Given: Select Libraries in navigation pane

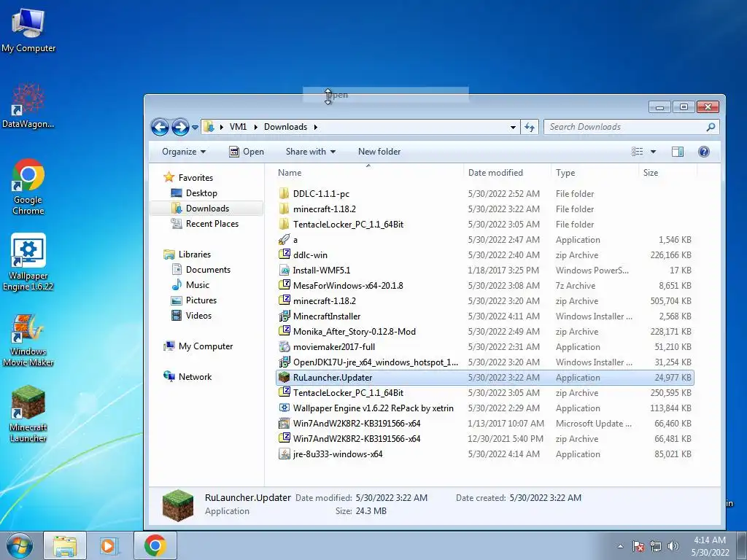Looking at the screenshot, I should pos(187,254).
